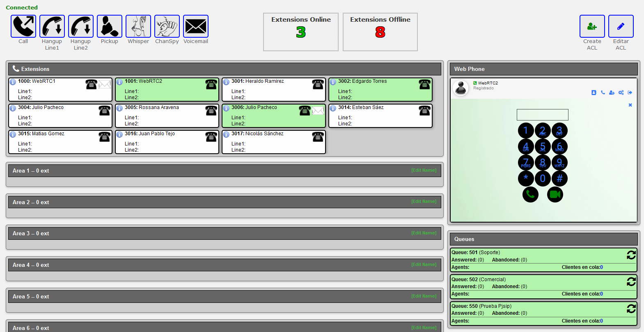Click the Create ACL button
Viewport: 644px width, 332px height.
pyautogui.click(x=592, y=27)
